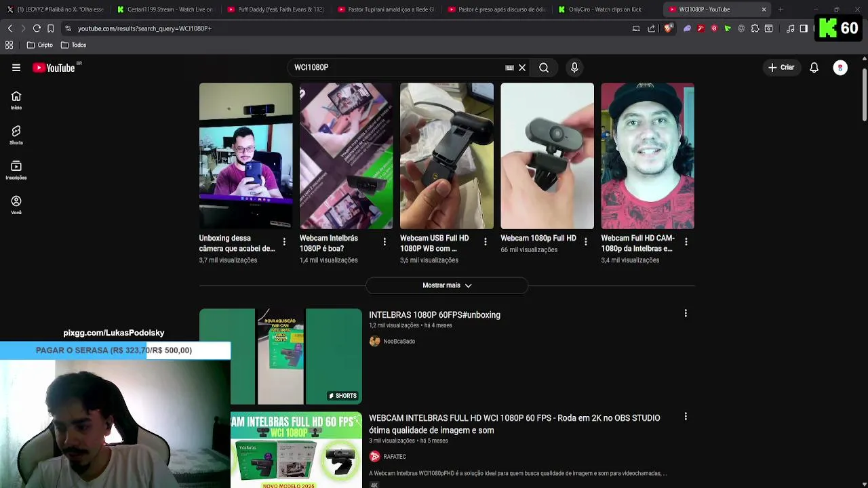The image size is (868, 488).
Task: Click the red magic wand extension icon
Action: coord(701,28)
